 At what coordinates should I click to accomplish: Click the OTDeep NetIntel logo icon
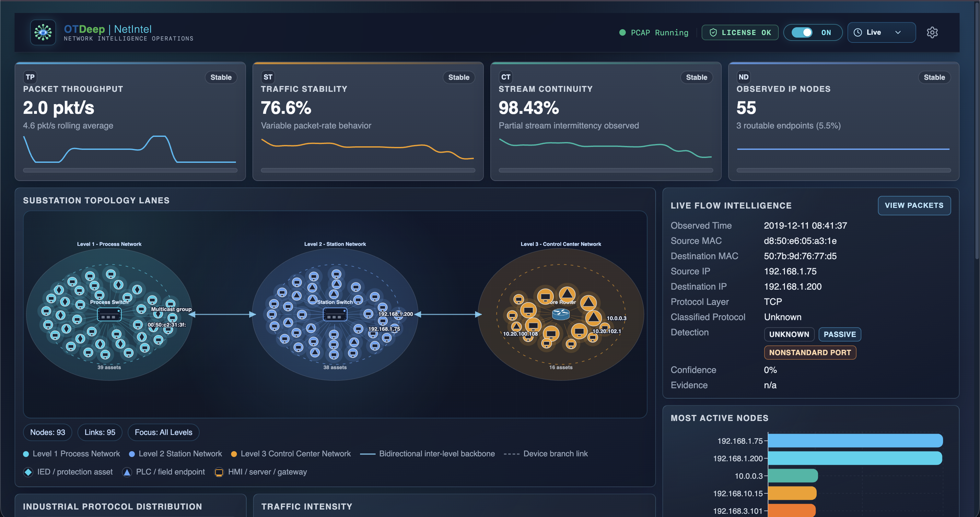43,32
